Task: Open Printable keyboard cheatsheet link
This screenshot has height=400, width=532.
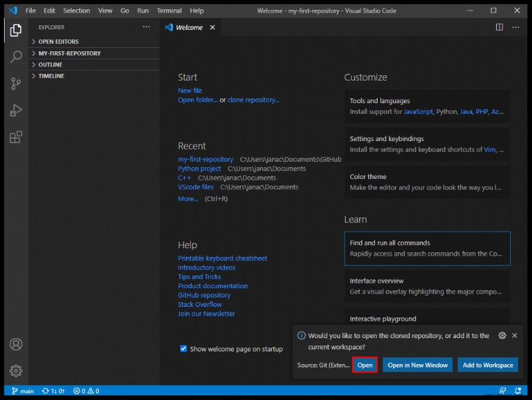Action: point(222,258)
